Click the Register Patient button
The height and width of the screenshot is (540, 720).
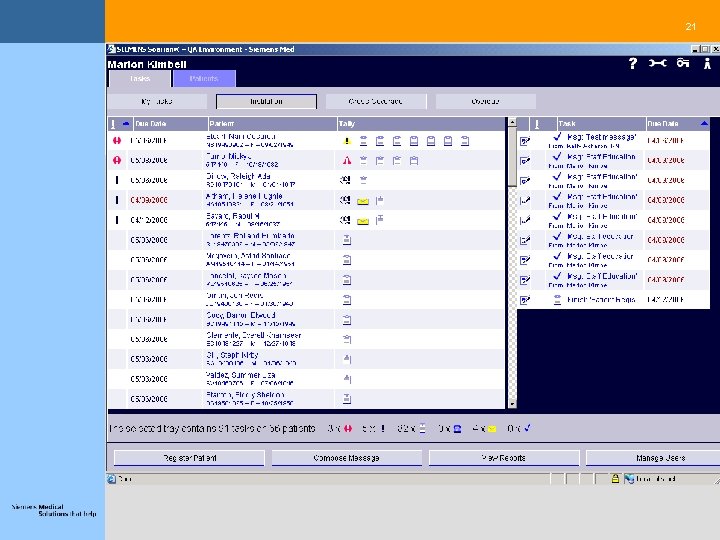[190, 458]
